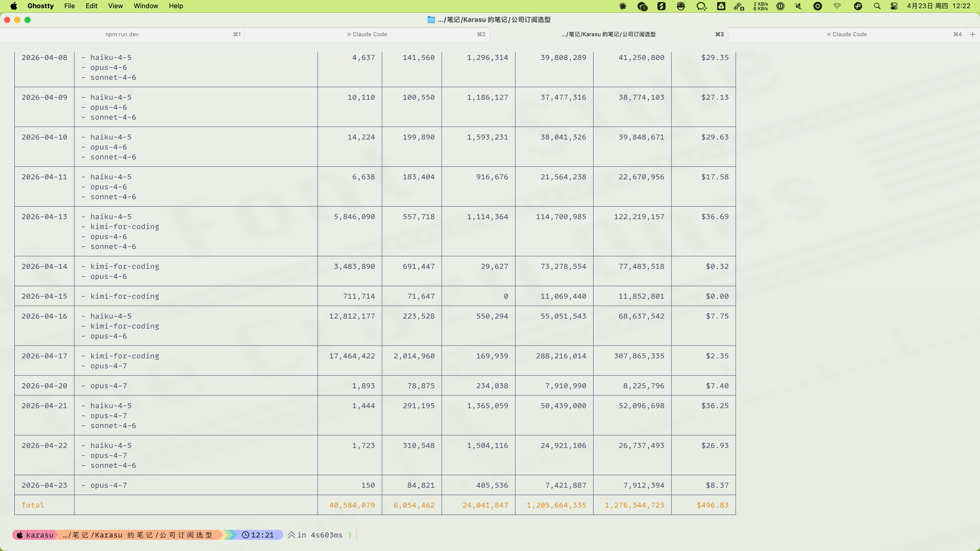This screenshot has height=551, width=980.
Task: Click the folder icon in window title
Action: pyautogui.click(x=431, y=19)
